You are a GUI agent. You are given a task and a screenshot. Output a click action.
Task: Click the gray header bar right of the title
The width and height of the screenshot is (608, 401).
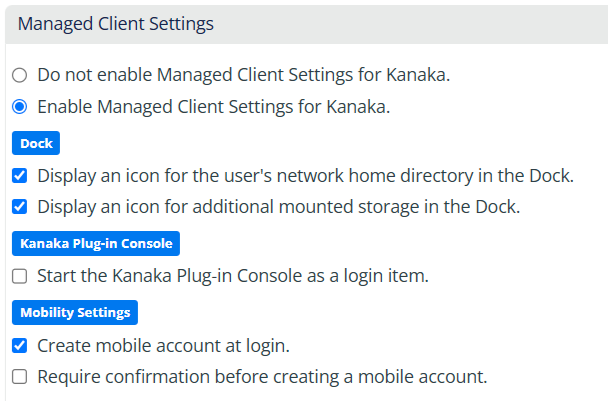(420, 21)
